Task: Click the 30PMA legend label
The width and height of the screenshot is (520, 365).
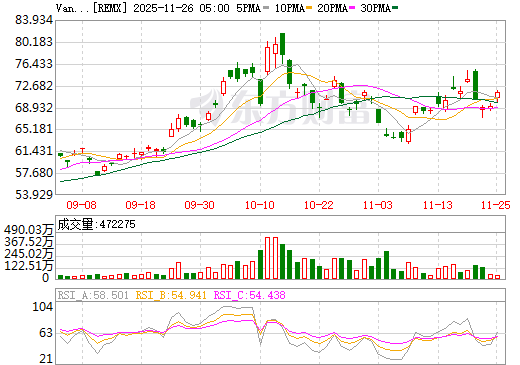Action: [375, 8]
